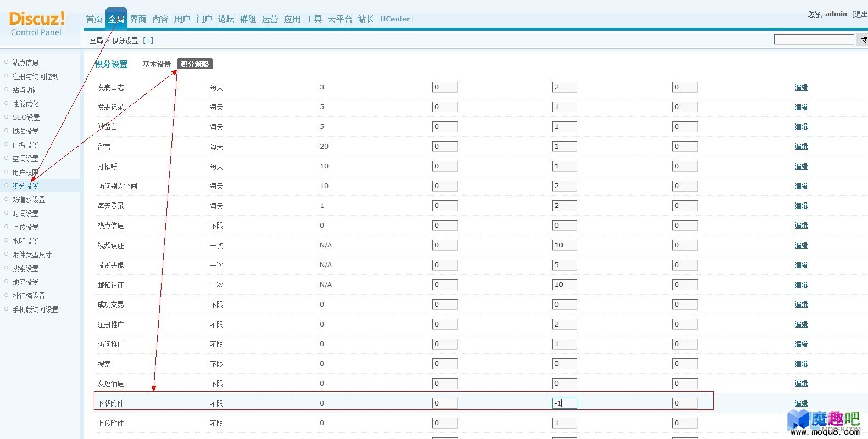This screenshot has height=439, width=868.
Task: Open the UCenter menu
Action: pos(395,19)
